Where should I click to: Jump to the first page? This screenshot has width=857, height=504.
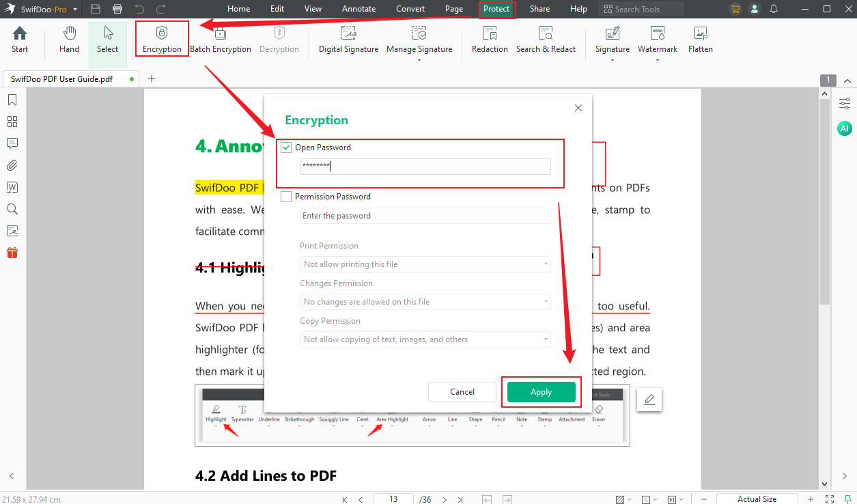tap(345, 499)
